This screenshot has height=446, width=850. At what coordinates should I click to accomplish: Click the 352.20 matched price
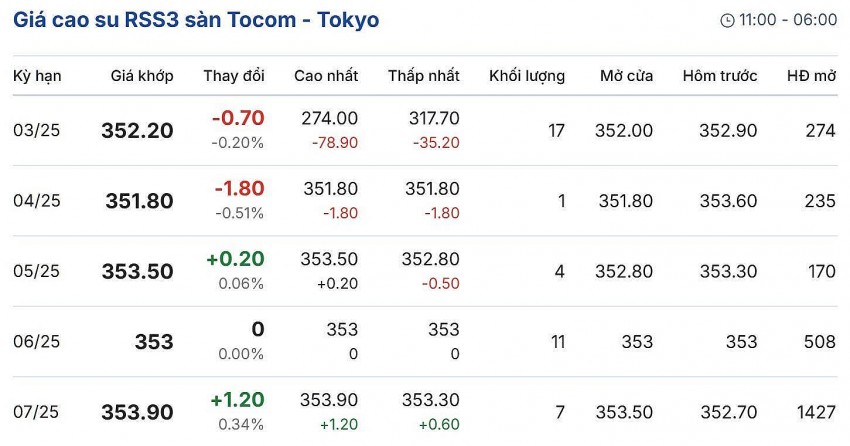point(137,131)
